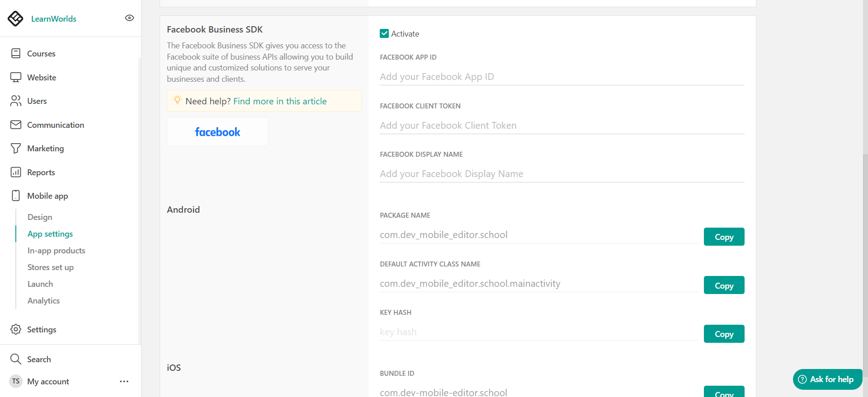Focus the Facebook Client Token field

(x=562, y=126)
